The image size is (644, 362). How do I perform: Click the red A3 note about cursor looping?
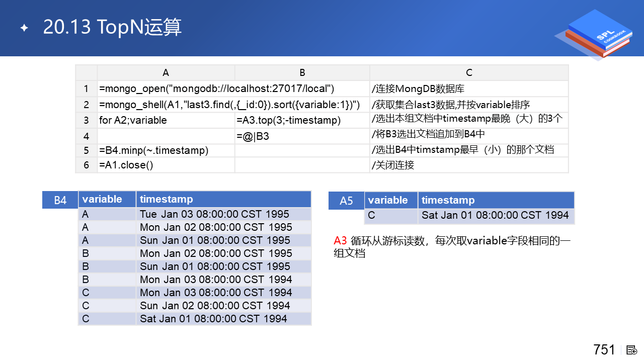pyautogui.click(x=452, y=247)
